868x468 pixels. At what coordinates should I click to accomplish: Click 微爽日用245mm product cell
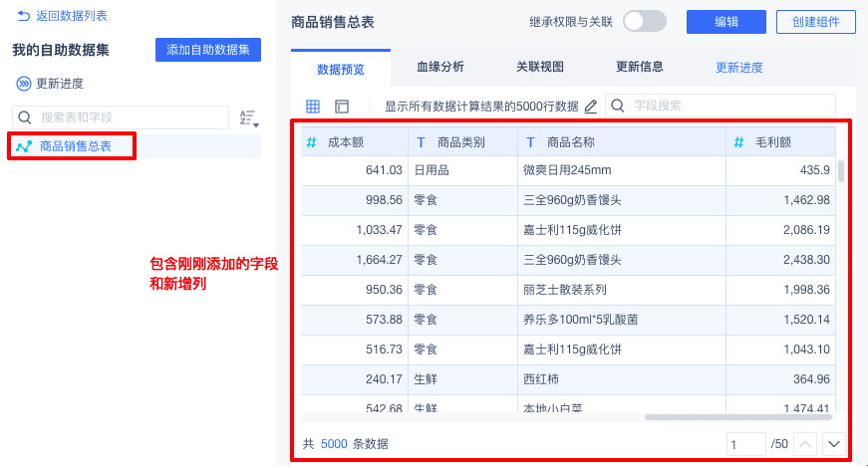pos(622,170)
